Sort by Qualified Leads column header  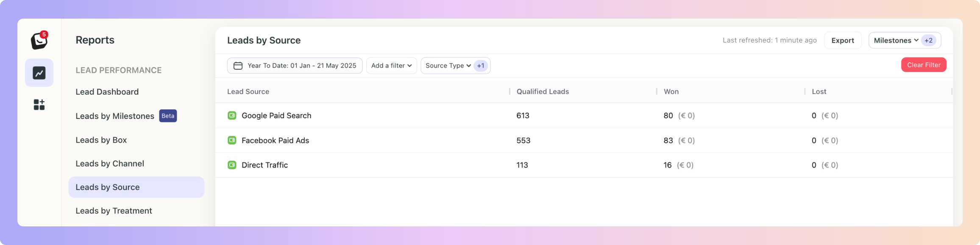tap(543, 91)
